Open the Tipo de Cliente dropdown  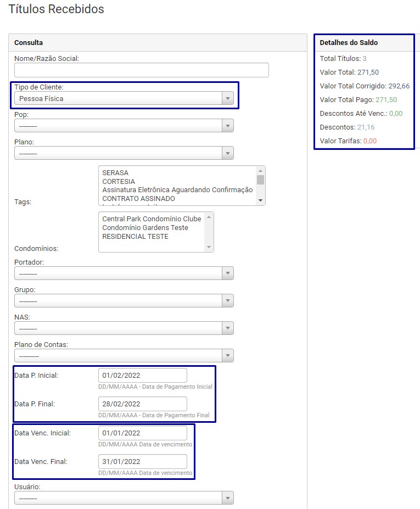tap(124, 99)
